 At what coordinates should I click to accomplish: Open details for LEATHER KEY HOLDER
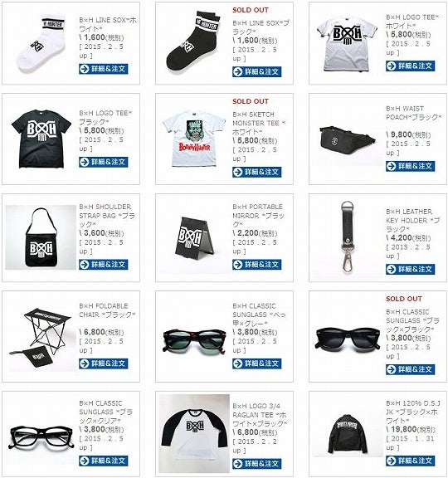coord(410,270)
